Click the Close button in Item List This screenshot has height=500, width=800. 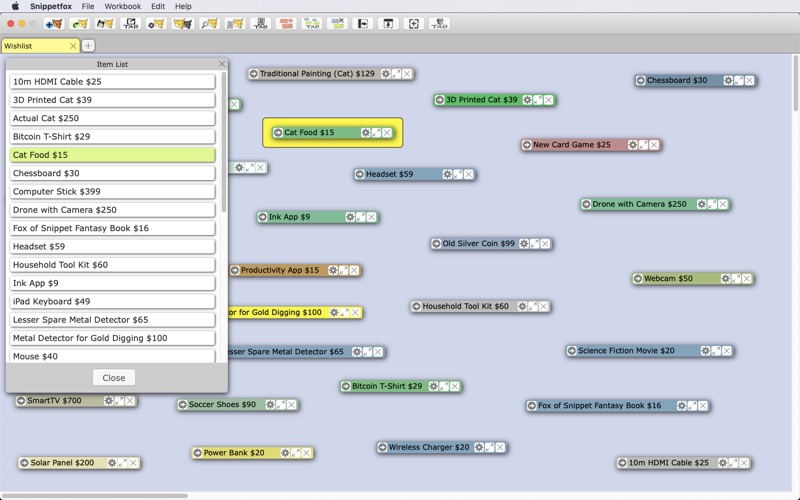click(x=114, y=378)
